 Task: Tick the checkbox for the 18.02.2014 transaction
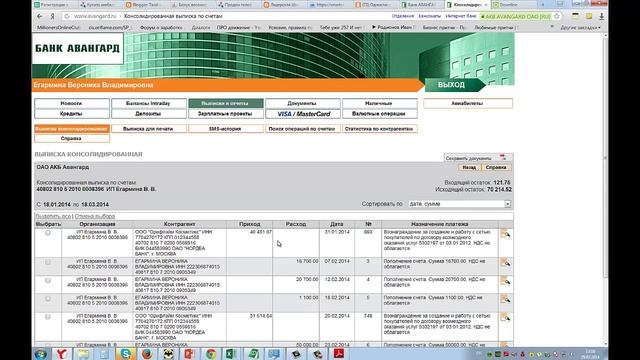(48, 299)
